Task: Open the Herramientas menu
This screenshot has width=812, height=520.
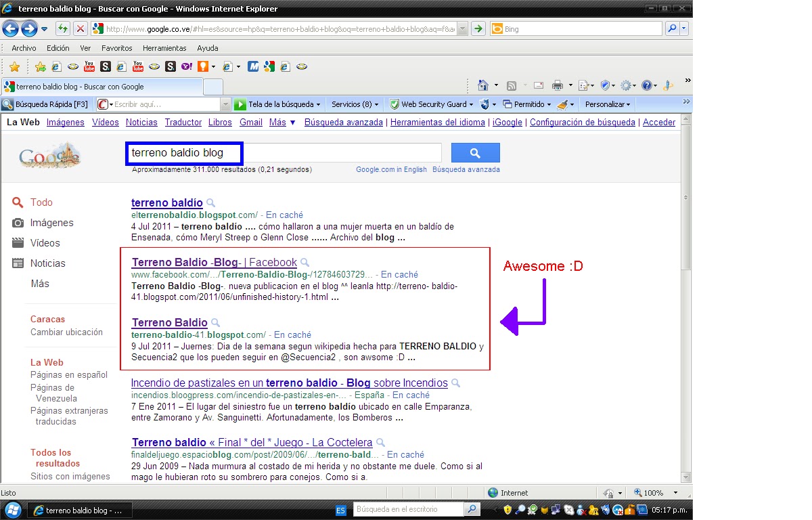Action: click(x=164, y=48)
